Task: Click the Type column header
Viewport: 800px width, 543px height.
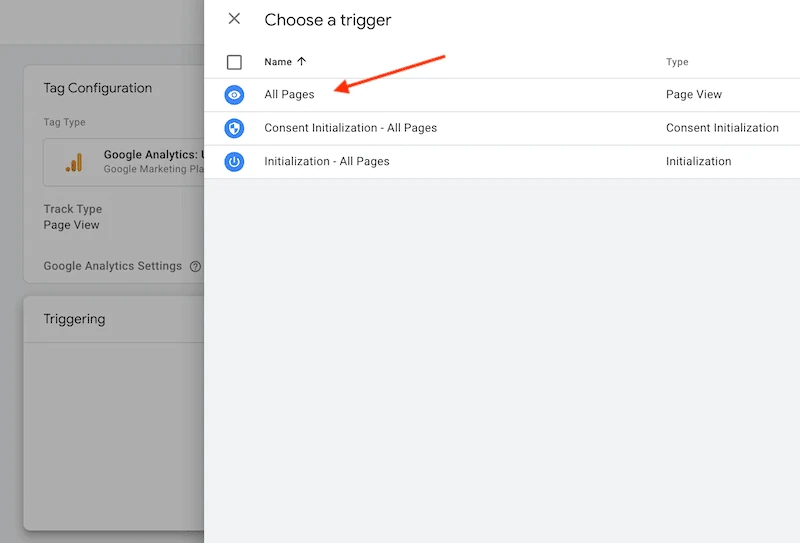Action: coord(677,62)
